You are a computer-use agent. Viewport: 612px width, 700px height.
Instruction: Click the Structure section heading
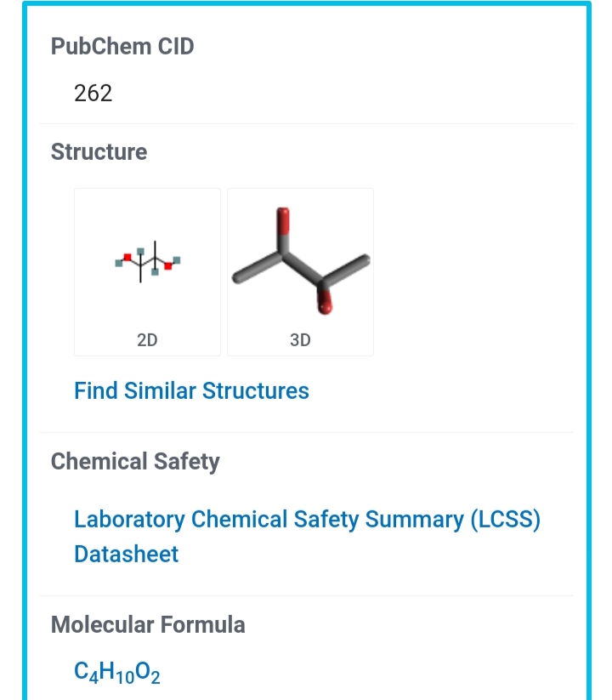pyautogui.click(x=99, y=152)
